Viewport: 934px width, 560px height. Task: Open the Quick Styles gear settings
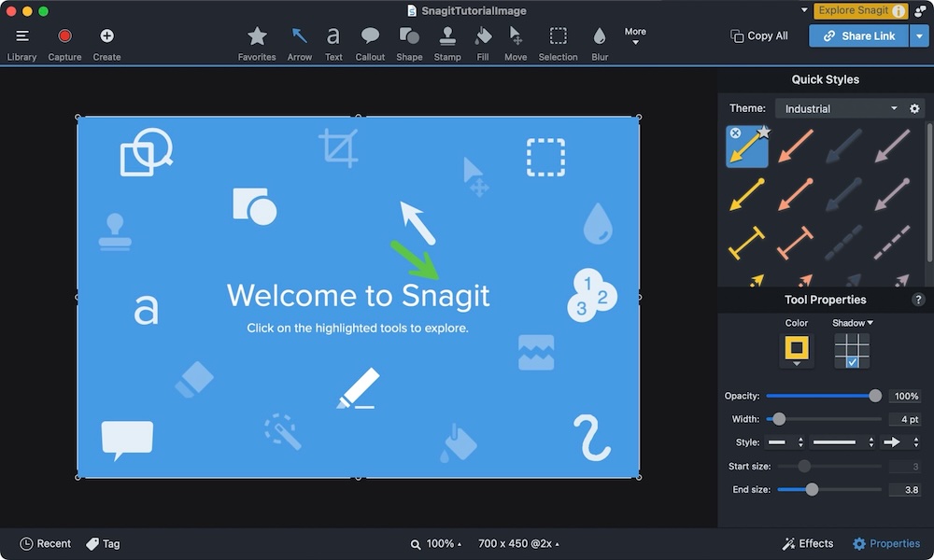(914, 108)
